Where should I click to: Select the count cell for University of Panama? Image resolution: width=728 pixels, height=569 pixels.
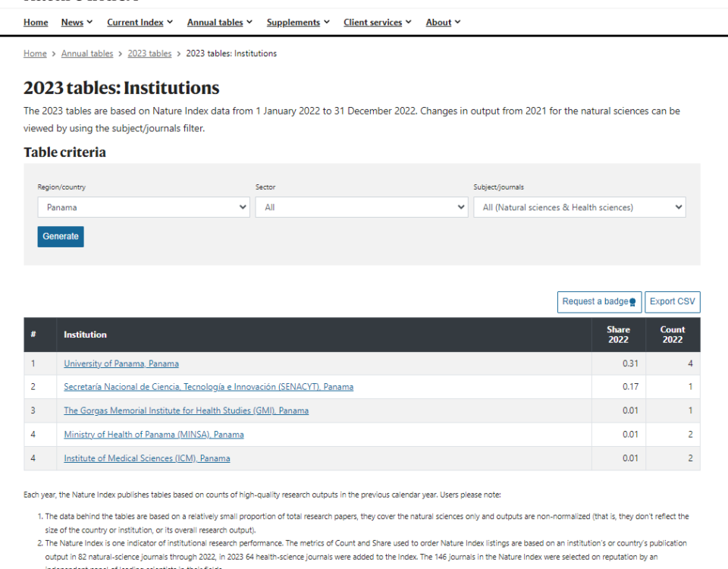click(673, 363)
